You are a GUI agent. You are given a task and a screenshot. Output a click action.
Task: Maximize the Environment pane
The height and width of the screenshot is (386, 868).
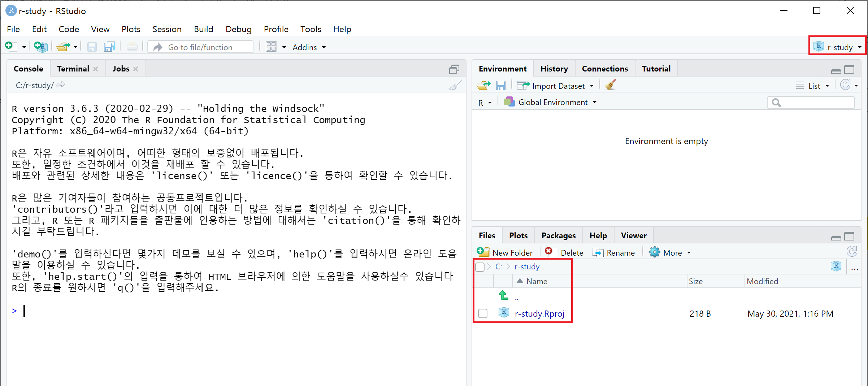coord(850,69)
